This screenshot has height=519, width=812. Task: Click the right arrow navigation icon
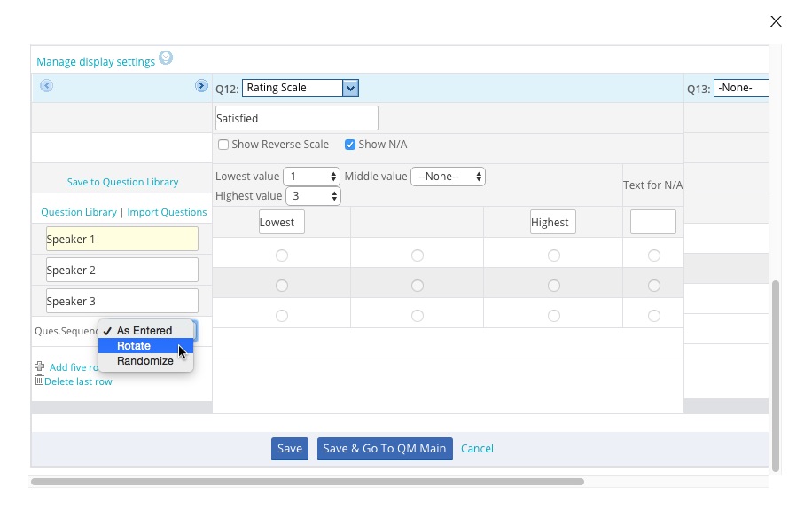(x=201, y=86)
